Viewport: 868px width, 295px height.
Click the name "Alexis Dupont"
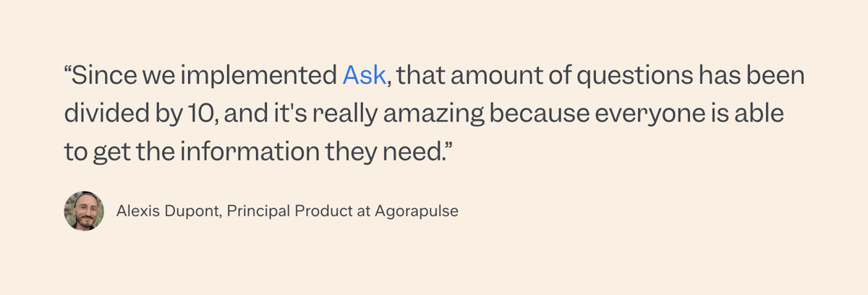tap(168, 212)
